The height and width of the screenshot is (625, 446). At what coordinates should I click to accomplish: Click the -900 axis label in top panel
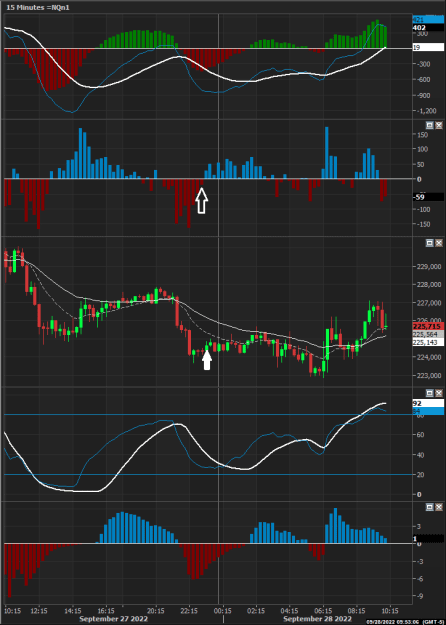[x=422, y=96]
